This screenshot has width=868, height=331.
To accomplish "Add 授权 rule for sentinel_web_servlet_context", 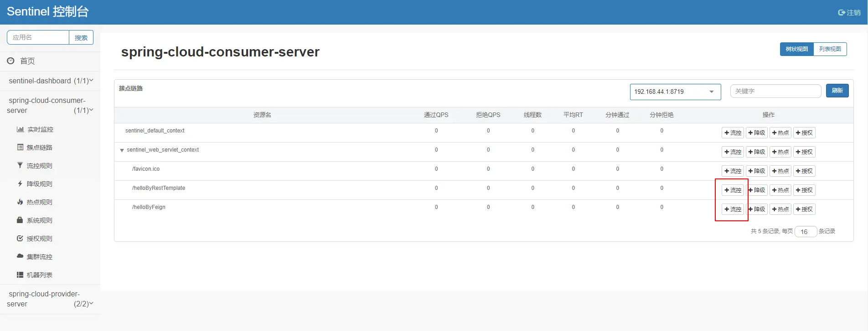I will (x=804, y=152).
